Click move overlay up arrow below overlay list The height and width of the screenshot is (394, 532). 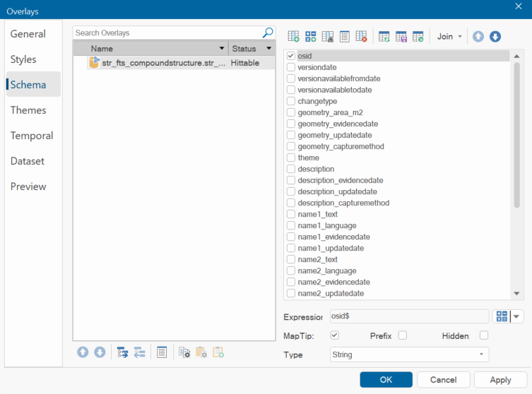point(83,352)
